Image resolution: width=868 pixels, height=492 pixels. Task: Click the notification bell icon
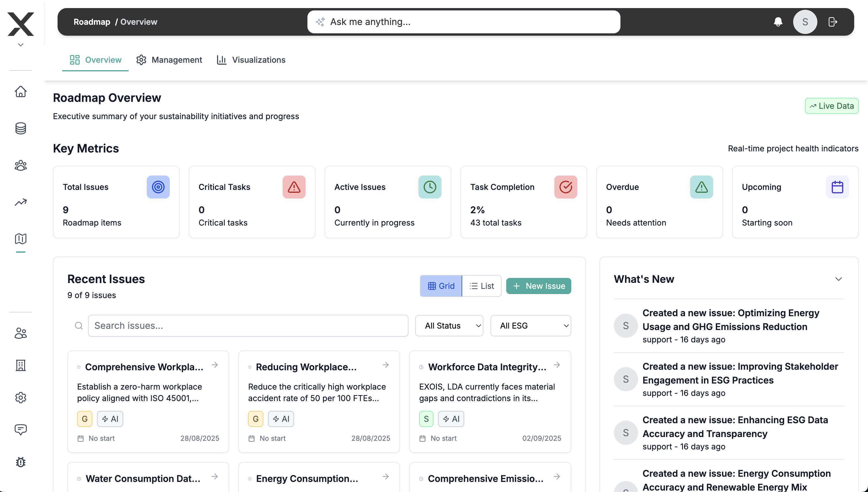click(778, 22)
